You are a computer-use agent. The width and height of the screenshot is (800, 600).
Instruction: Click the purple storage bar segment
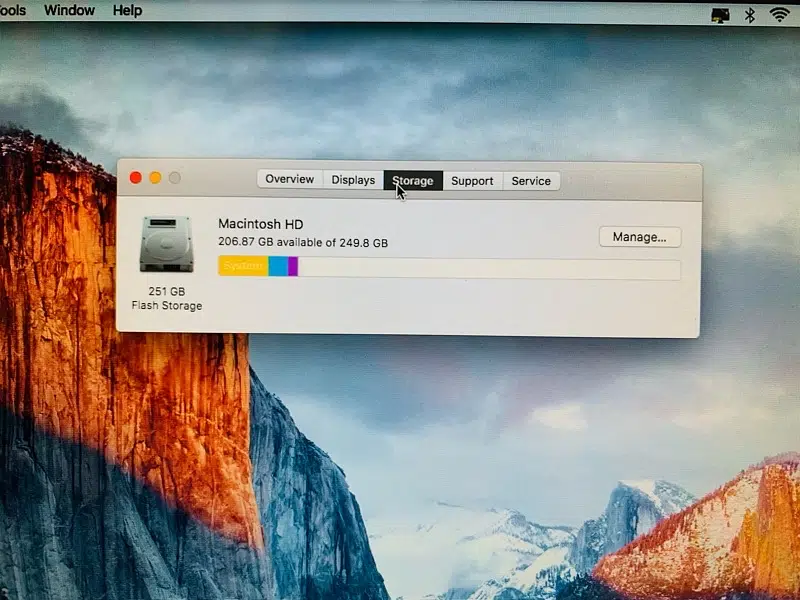(x=293, y=266)
